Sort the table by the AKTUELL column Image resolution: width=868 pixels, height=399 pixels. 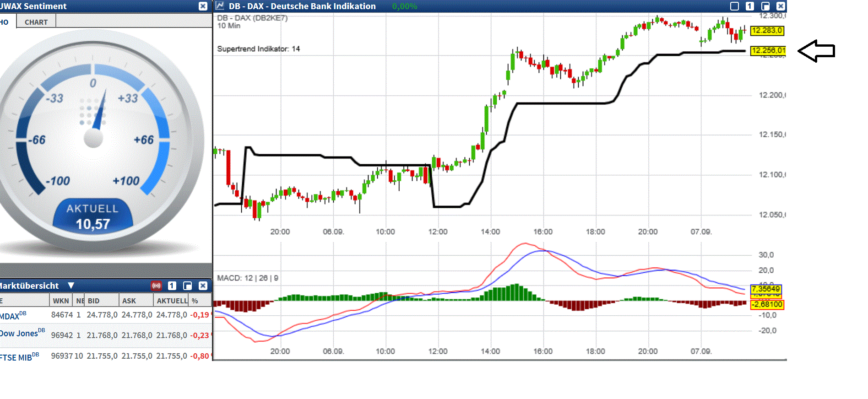[x=172, y=301]
